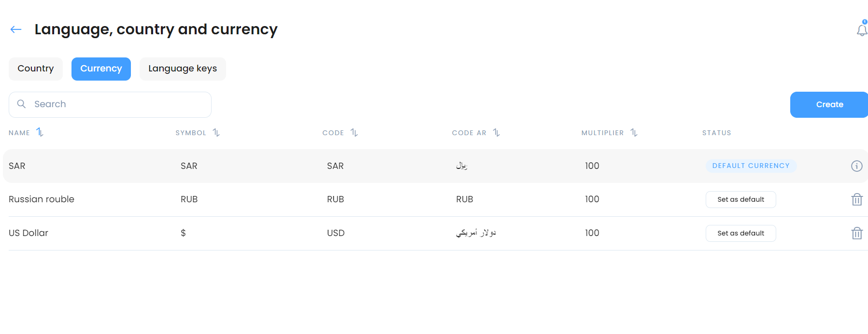Open the notifications bell
The width and height of the screenshot is (868, 334).
(862, 29)
